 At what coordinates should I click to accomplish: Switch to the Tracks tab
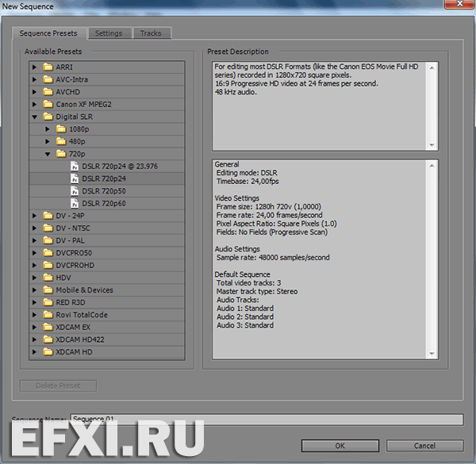tap(151, 33)
